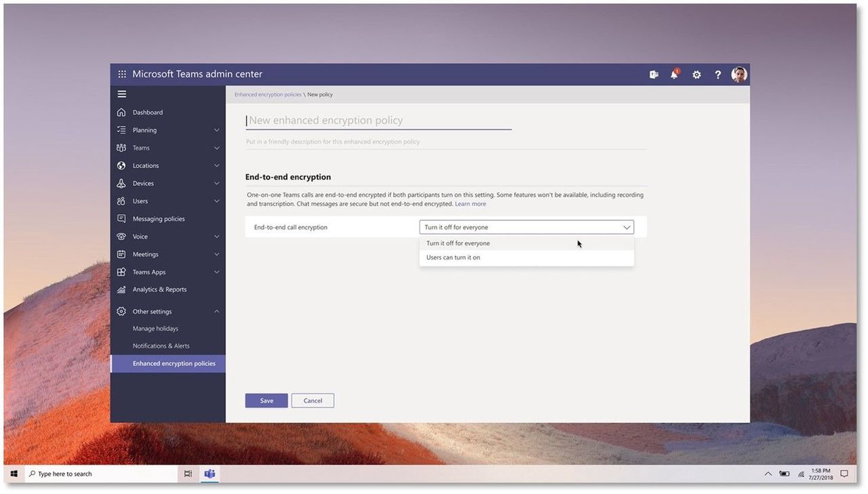Click the Other settings gear icon
Image resolution: width=868 pixels, height=494 pixels.
tap(121, 312)
